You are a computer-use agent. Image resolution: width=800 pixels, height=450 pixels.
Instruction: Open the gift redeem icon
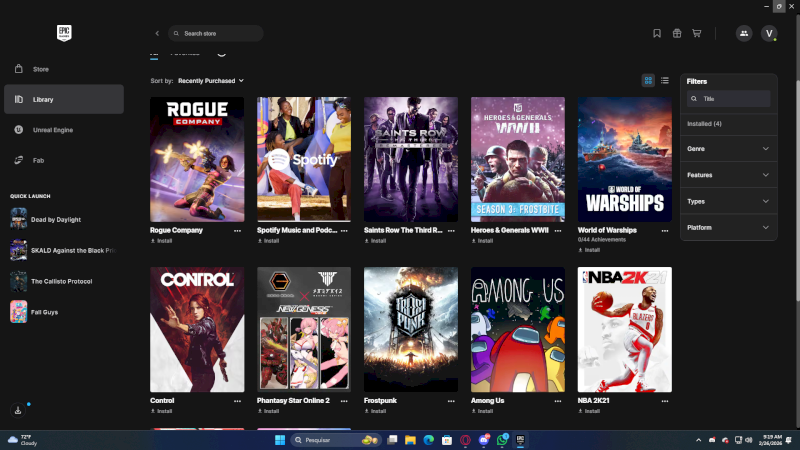pyautogui.click(x=677, y=33)
